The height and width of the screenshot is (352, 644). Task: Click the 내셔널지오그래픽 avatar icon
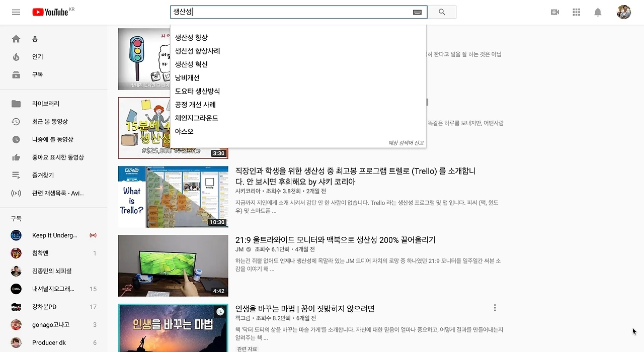coord(16,289)
